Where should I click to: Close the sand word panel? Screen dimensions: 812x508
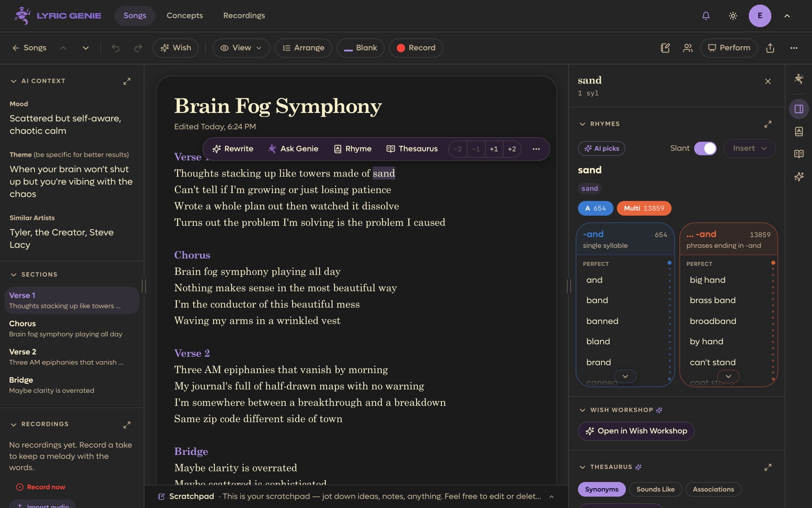(768, 81)
